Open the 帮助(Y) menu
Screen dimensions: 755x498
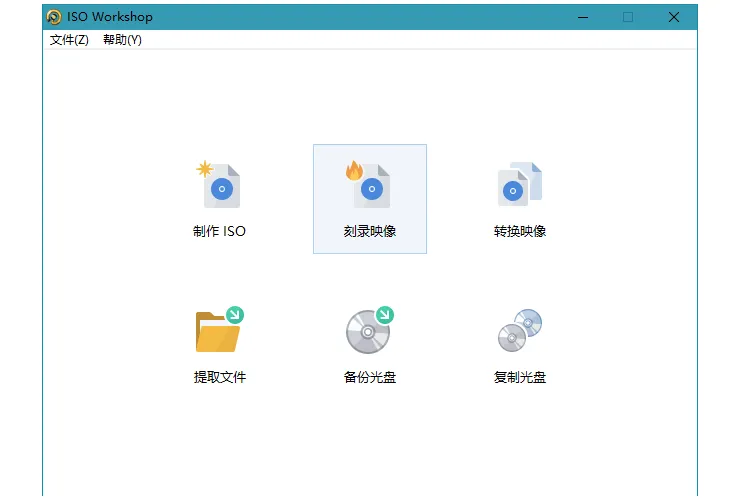coord(122,40)
